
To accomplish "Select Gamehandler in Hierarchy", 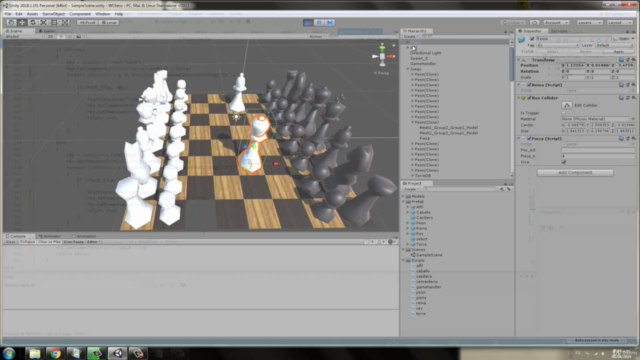I will (x=423, y=64).
